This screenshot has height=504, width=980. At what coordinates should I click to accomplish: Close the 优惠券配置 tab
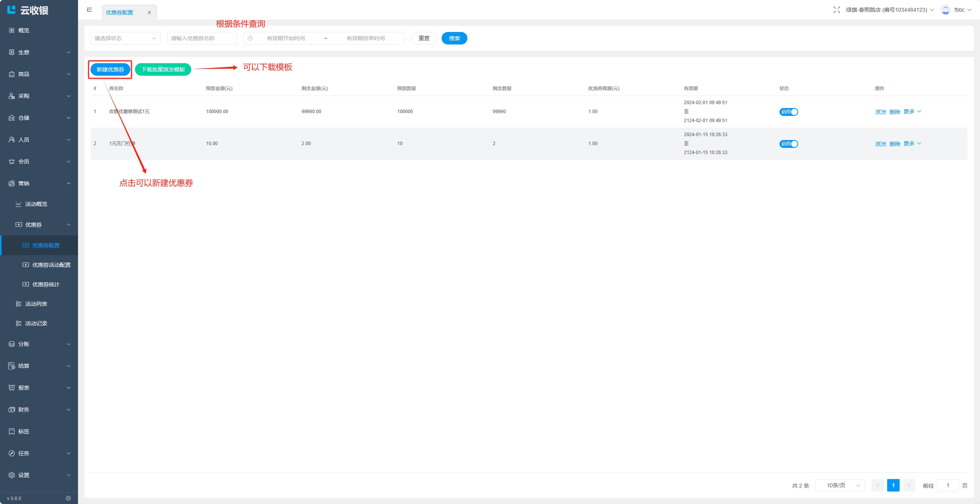point(149,12)
